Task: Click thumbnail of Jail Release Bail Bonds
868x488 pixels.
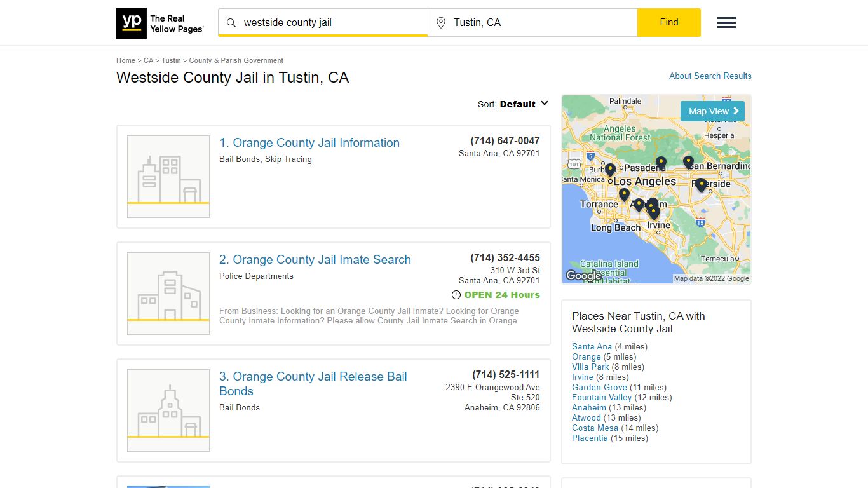Action: (168, 410)
